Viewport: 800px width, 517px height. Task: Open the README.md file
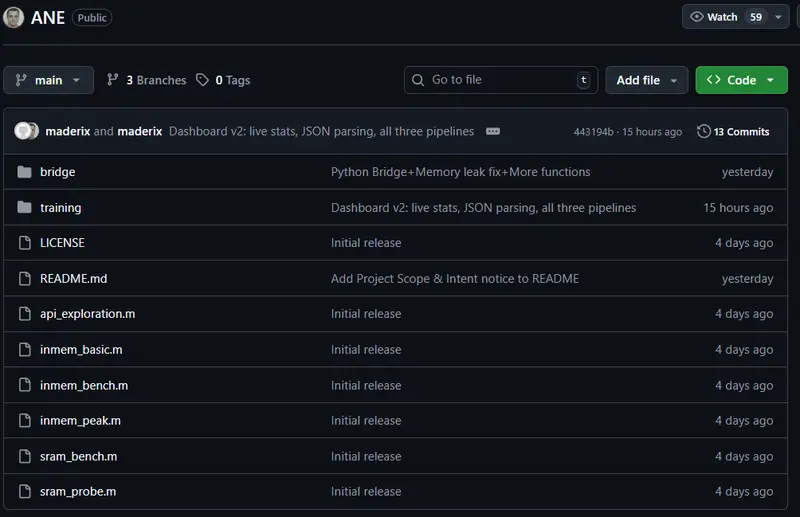coord(73,279)
